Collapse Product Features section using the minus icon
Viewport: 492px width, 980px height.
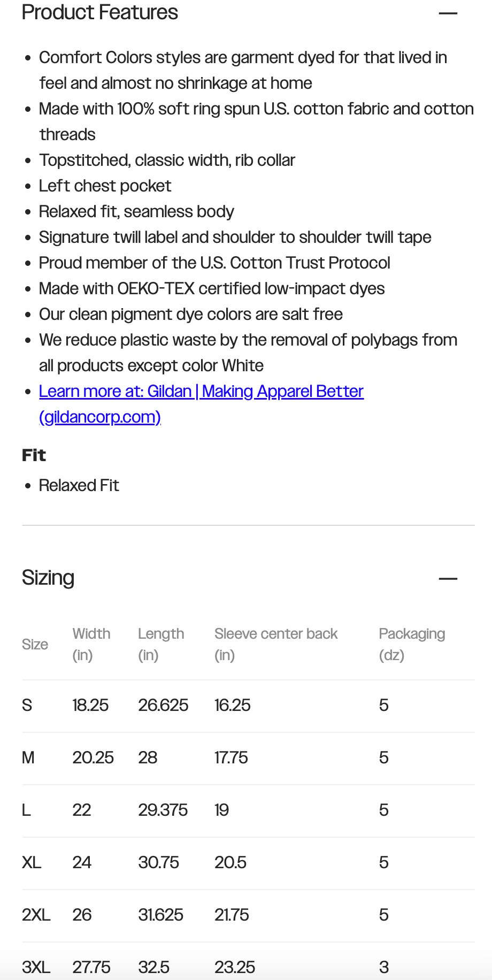click(x=448, y=13)
